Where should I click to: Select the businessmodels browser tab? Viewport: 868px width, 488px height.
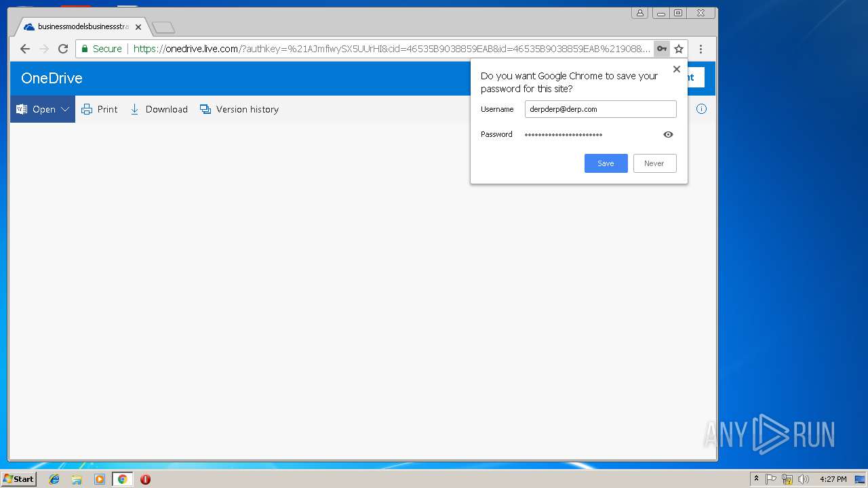tap(83, 27)
